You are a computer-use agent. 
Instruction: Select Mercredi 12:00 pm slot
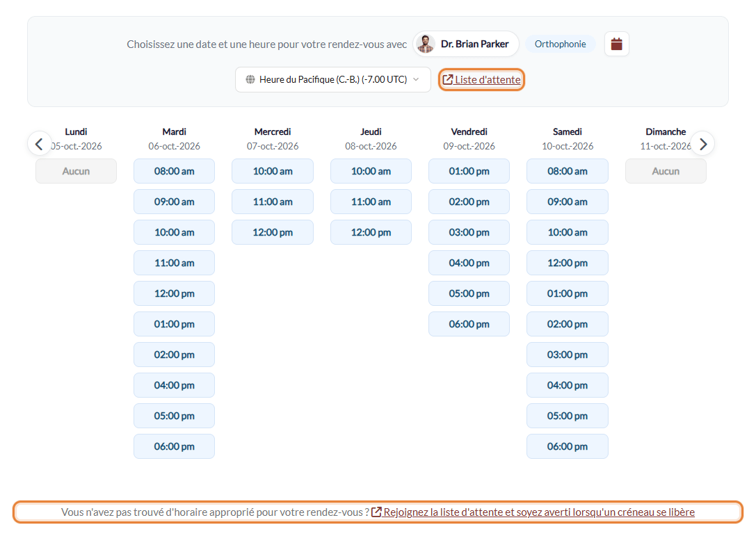point(273,232)
